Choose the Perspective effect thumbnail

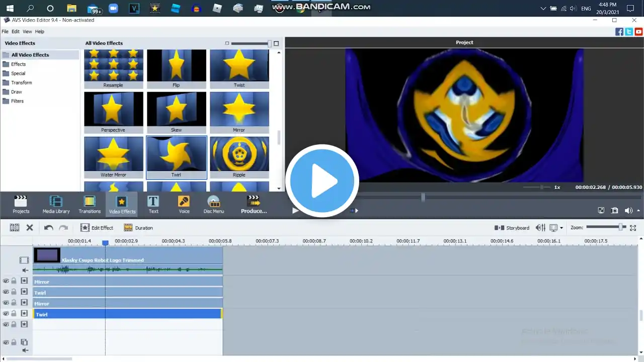click(113, 112)
